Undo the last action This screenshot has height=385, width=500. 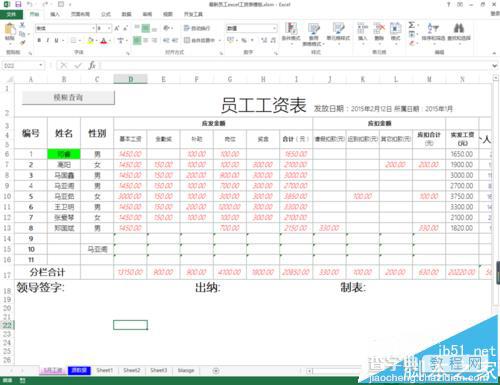point(30,4)
